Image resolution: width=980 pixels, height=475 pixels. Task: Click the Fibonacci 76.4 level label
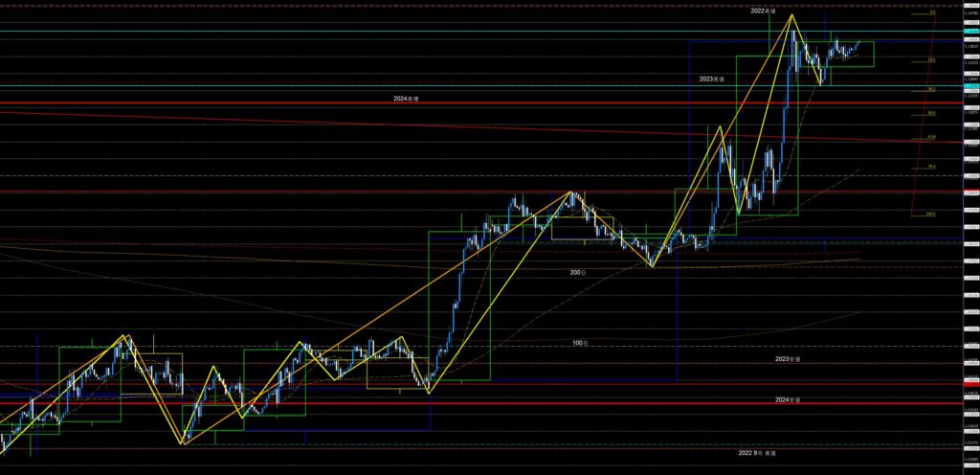tap(930, 167)
